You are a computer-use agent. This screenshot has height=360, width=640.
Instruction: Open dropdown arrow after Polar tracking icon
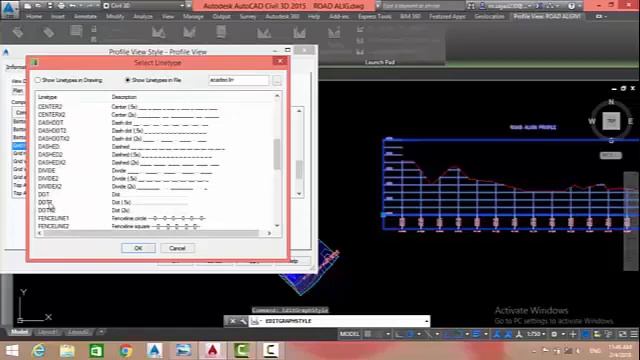coord(419,334)
